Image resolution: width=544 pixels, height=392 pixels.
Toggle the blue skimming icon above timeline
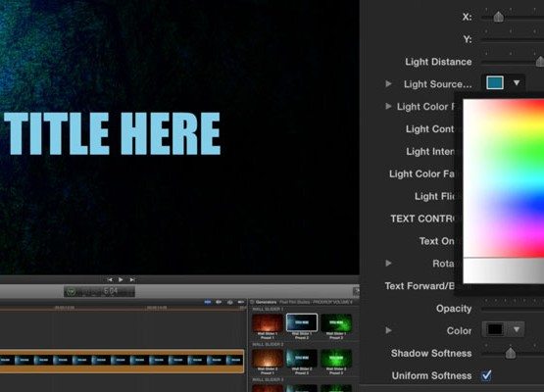click(208, 302)
